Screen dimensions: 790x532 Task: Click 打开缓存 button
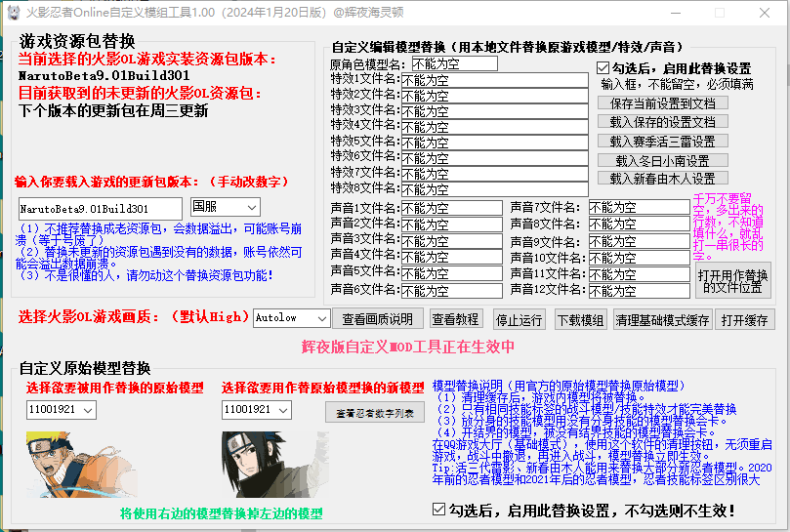(745, 320)
